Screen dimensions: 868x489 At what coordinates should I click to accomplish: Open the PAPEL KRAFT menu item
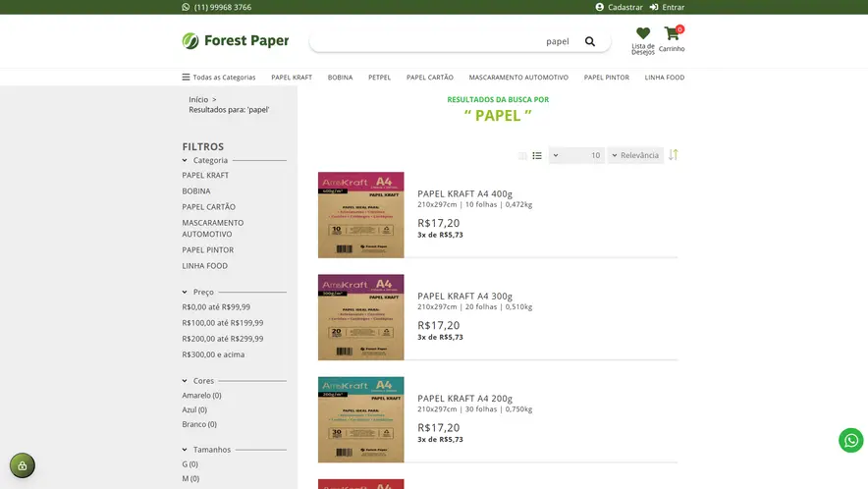point(292,78)
